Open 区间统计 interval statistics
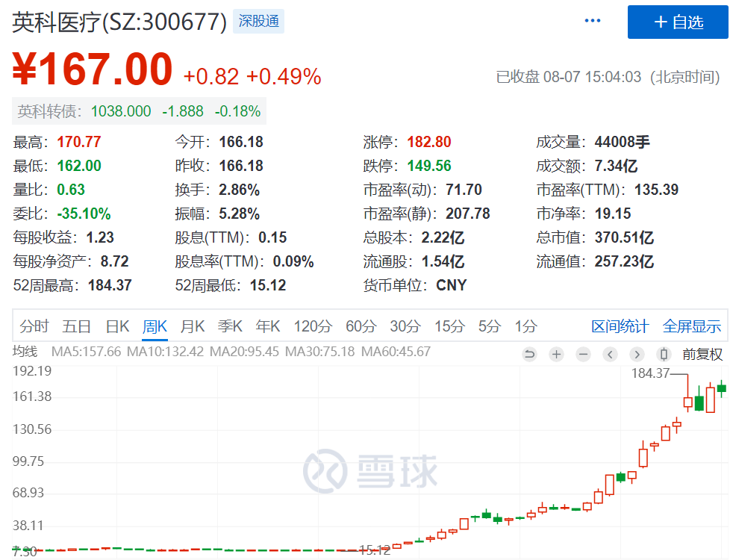 620,326
